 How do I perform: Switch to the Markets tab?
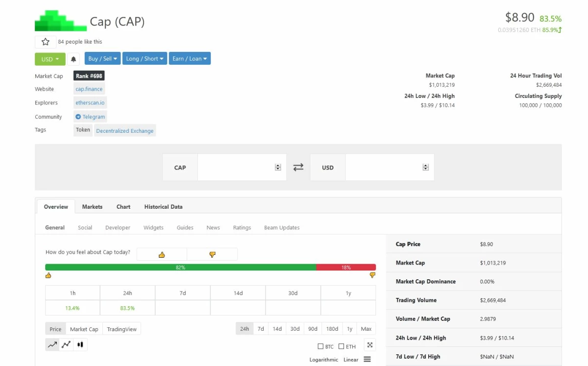[92, 207]
